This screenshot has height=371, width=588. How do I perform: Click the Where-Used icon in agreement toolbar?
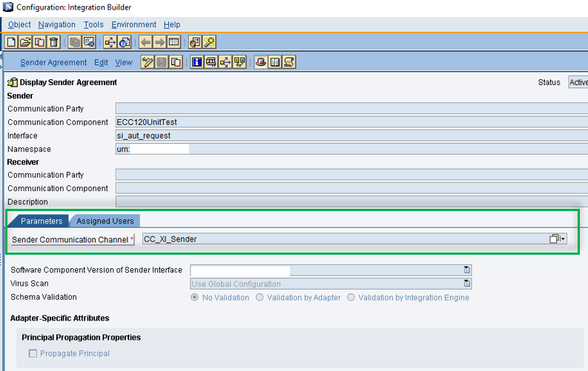[225, 61]
